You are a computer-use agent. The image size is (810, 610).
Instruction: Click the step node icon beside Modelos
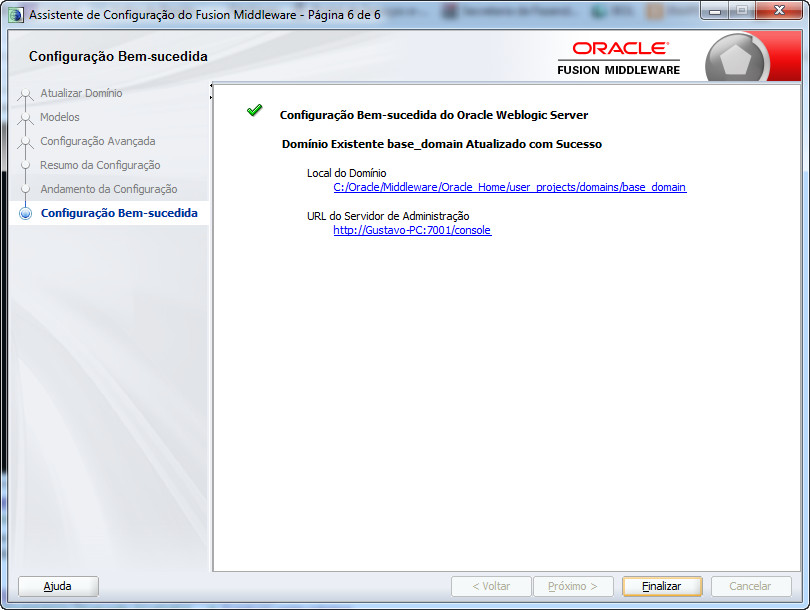click(x=25, y=118)
